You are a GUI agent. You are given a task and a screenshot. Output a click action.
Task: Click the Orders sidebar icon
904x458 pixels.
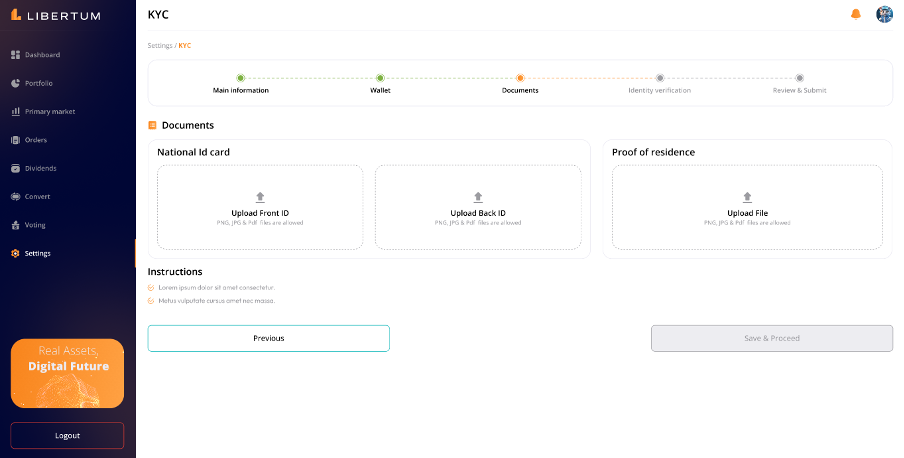(15, 140)
